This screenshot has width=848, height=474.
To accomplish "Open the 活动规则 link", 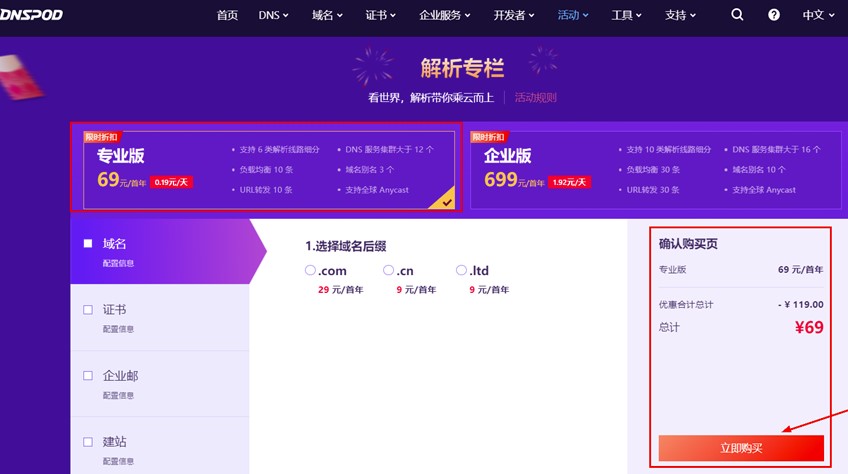I will [535, 97].
